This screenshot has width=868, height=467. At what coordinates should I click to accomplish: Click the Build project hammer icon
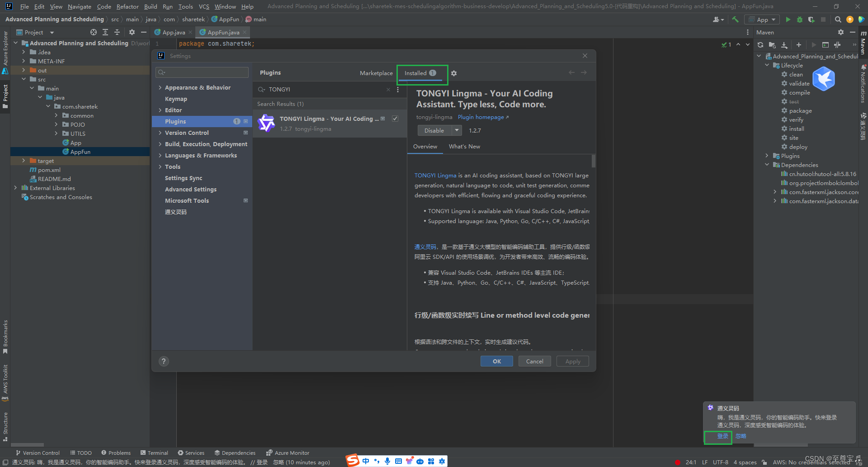pyautogui.click(x=735, y=19)
